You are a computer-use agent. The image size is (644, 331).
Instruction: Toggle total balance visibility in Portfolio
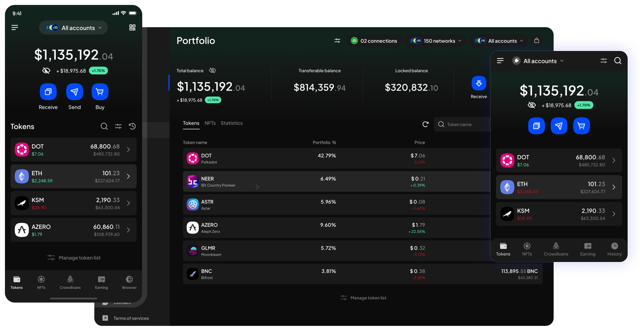(x=212, y=70)
